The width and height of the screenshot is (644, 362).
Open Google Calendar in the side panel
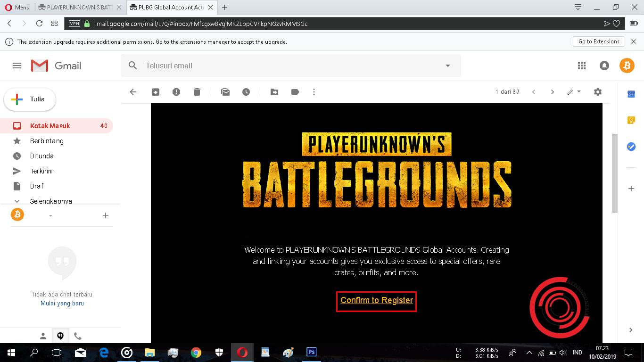click(631, 94)
